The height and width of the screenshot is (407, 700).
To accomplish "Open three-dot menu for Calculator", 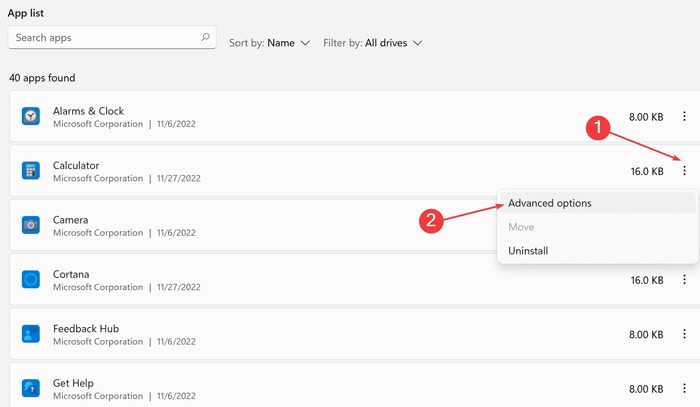I will 684,171.
